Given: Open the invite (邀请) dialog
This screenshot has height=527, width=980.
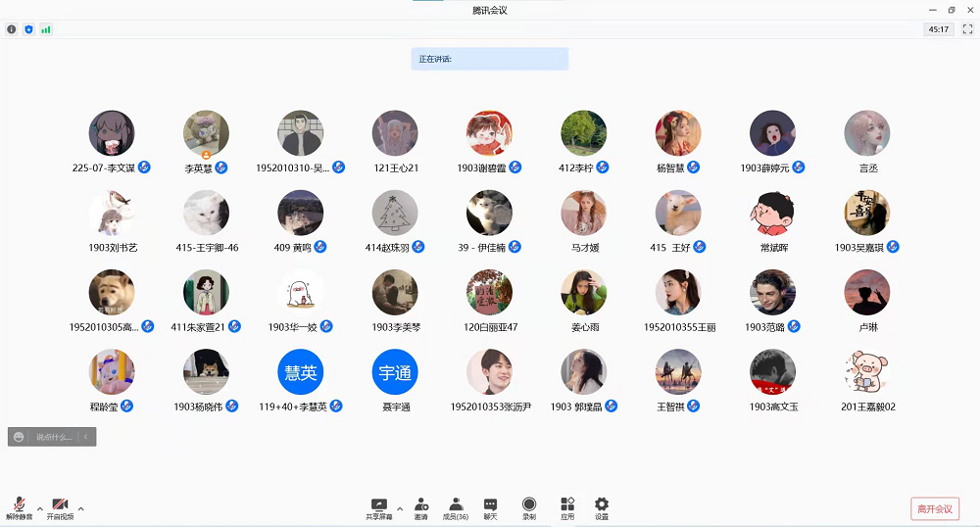Looking at the screenshot, I should click(x=420, y=506).
